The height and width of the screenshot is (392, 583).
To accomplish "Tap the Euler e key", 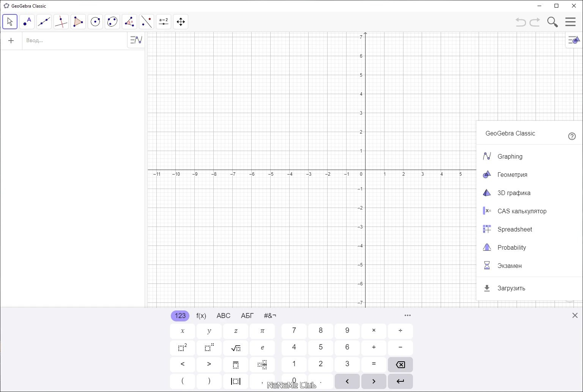I will (262, 348).
